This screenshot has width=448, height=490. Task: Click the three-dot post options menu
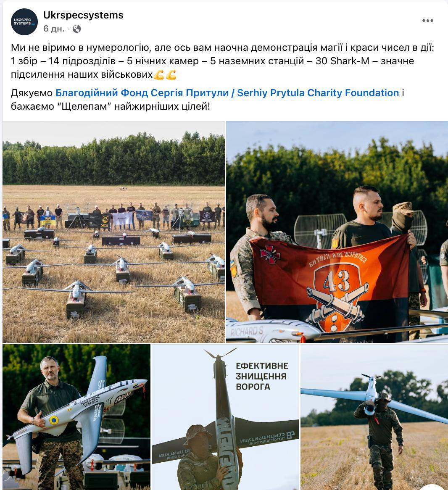point(427,21)
